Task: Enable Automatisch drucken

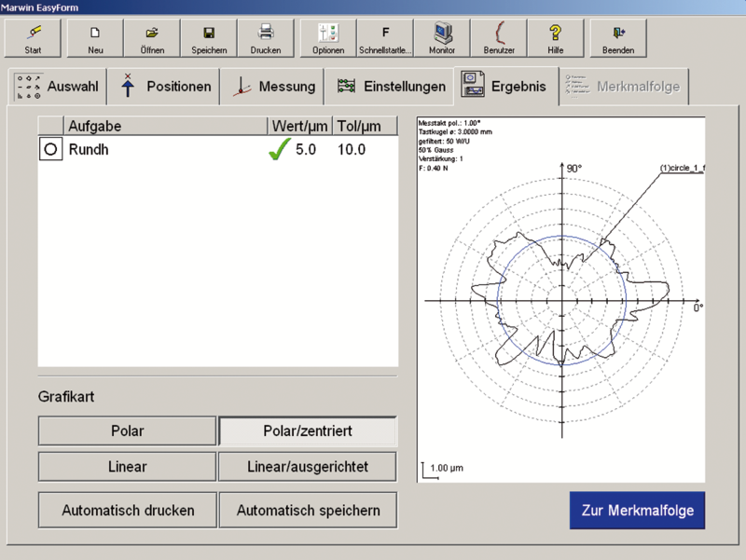Action: [x=127, y=511]
